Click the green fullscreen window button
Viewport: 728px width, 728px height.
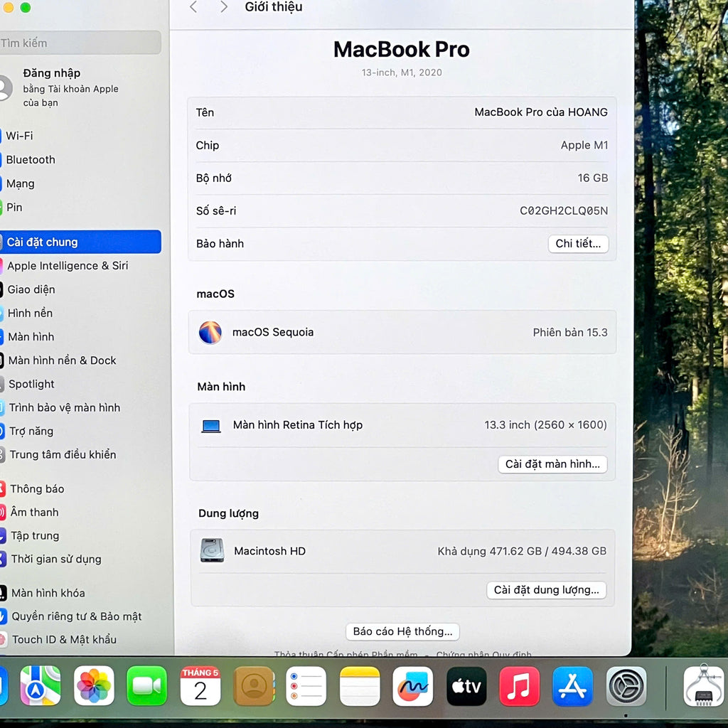tap(26, 7)
